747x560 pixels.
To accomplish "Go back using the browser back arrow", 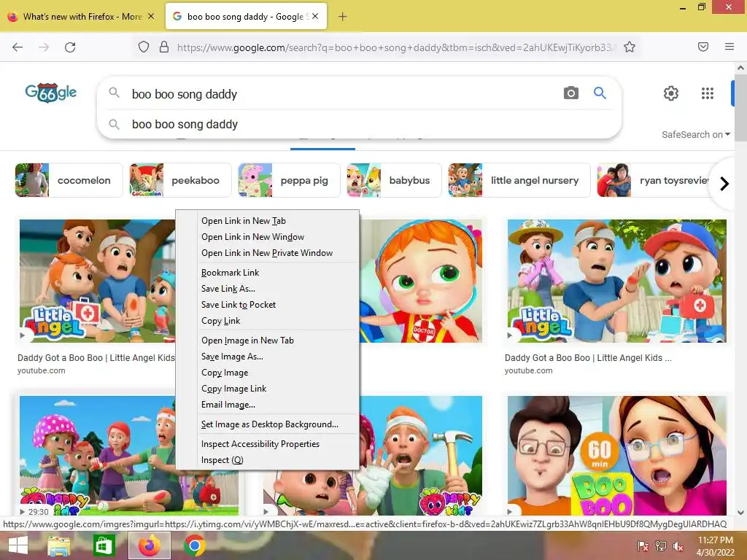I will [x=18, y=47].
